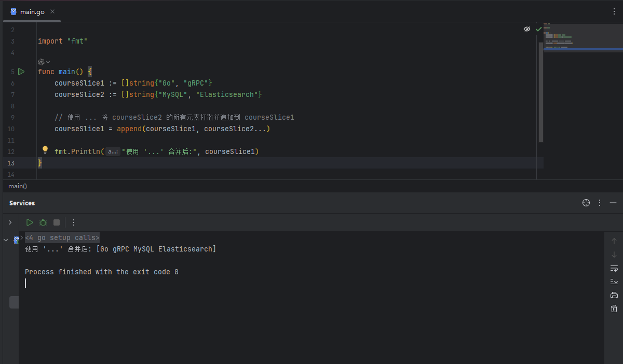Open editor tab options three-dot menu
The height and width of the screenshot is (364, 623).
[x=614, y=11]
